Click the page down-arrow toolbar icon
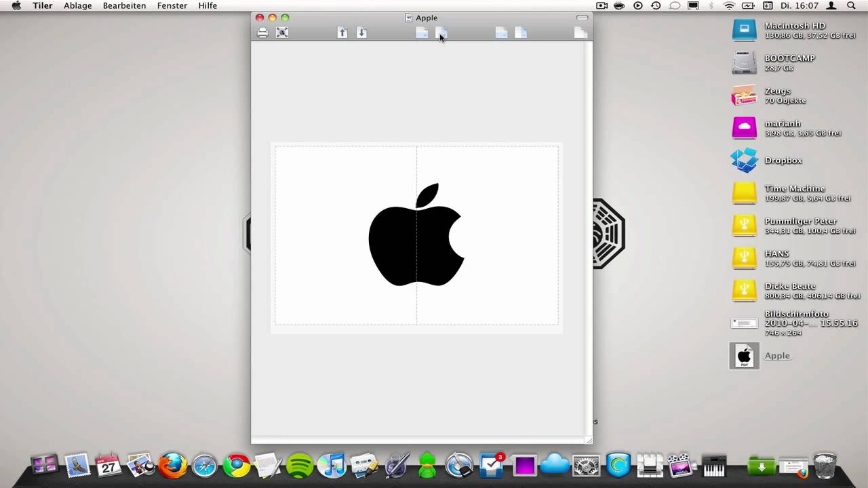Viewport: 868px width, 488px height. coord(361,33)
